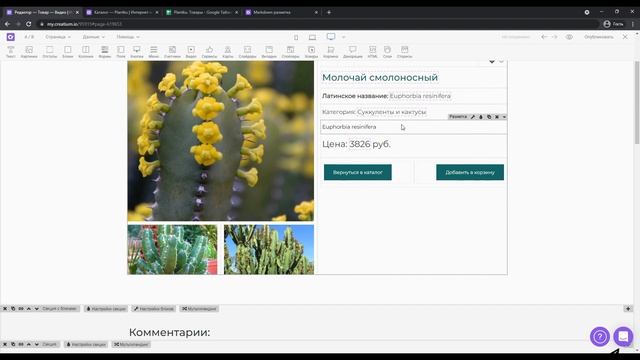Open the Помощь menu
This screenshot has height=360, width=640.
click(x=128, y=37)
